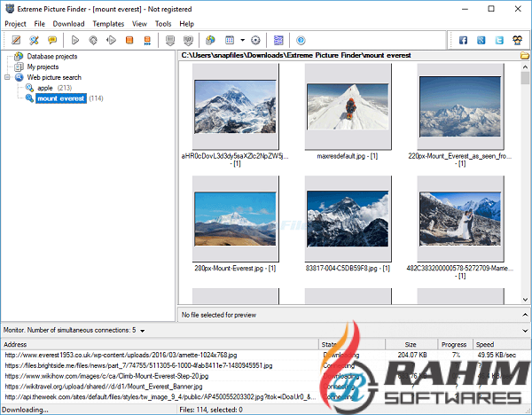Click the new project pencil icon
The width and height of the screenshot is (532, 415).
[15, 40]
